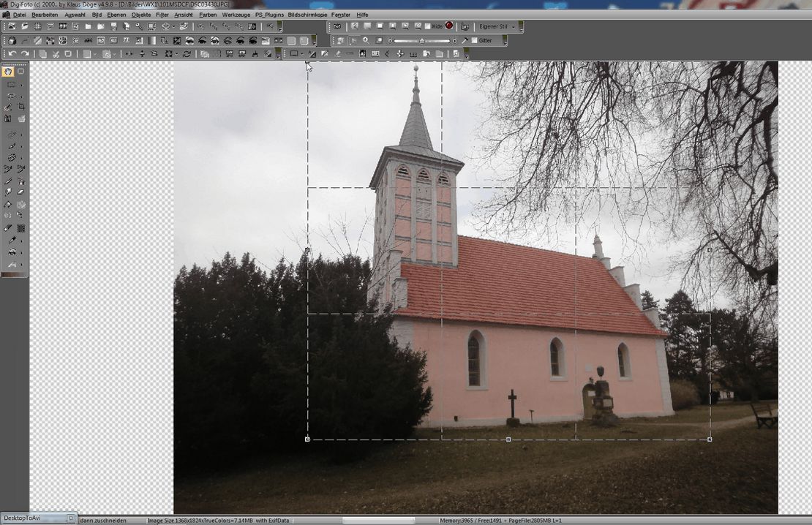Select the Hand pan tool
The width and height of the screenshot is (812, 525).
[9, 72]
